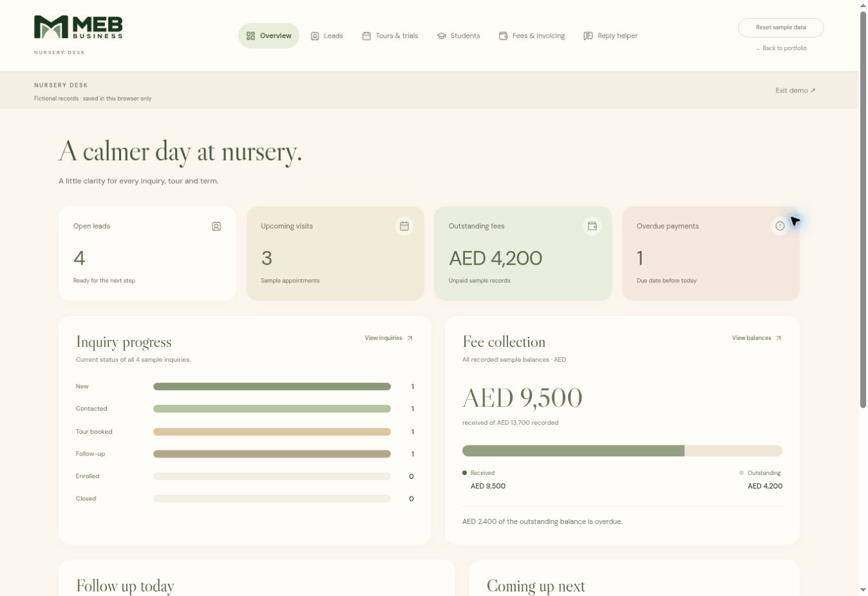Click the scrollbar up arrow
The image size is (868, 596).
[x=863, y=6]
